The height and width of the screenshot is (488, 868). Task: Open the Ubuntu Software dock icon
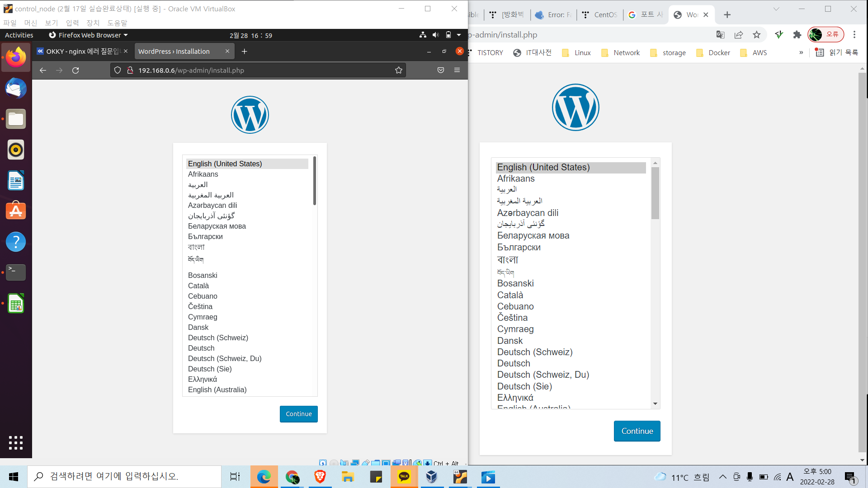click(x=16, y=211)
